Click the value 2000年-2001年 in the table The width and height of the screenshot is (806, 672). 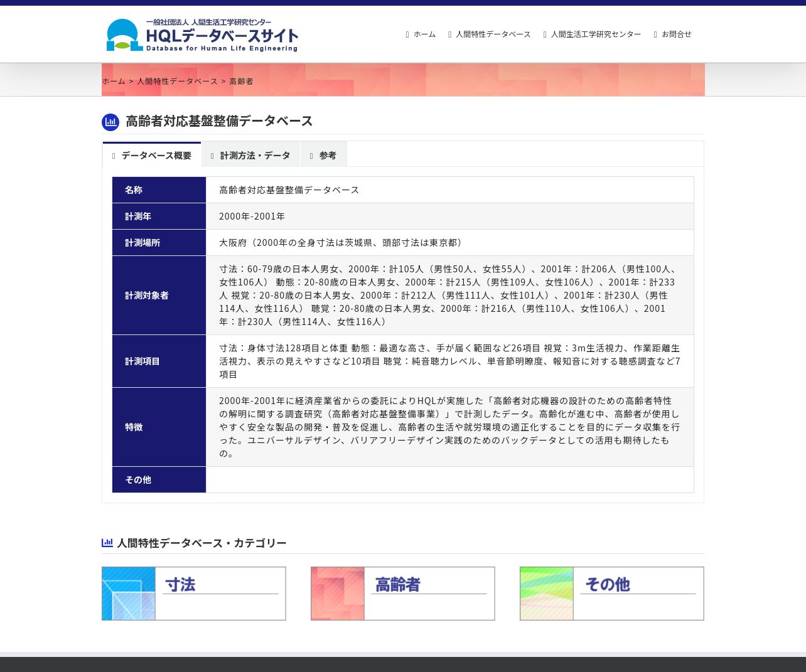coord(252,216)
